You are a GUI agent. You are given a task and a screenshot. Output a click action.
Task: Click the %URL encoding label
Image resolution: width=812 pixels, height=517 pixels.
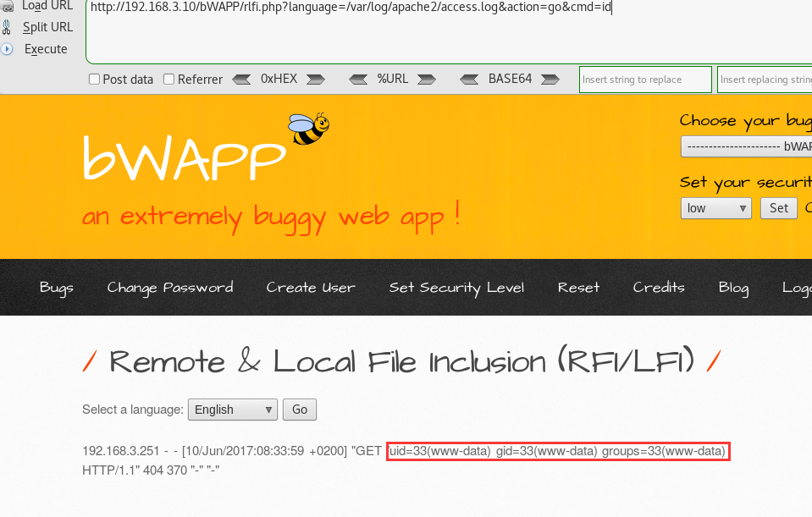coord(393,79)
